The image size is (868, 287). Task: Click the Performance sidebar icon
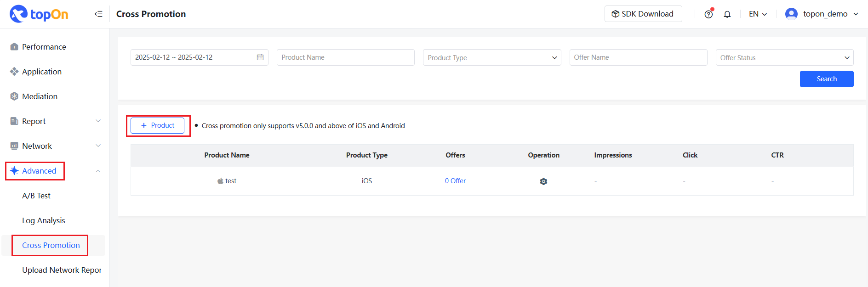tap(14, 47)
